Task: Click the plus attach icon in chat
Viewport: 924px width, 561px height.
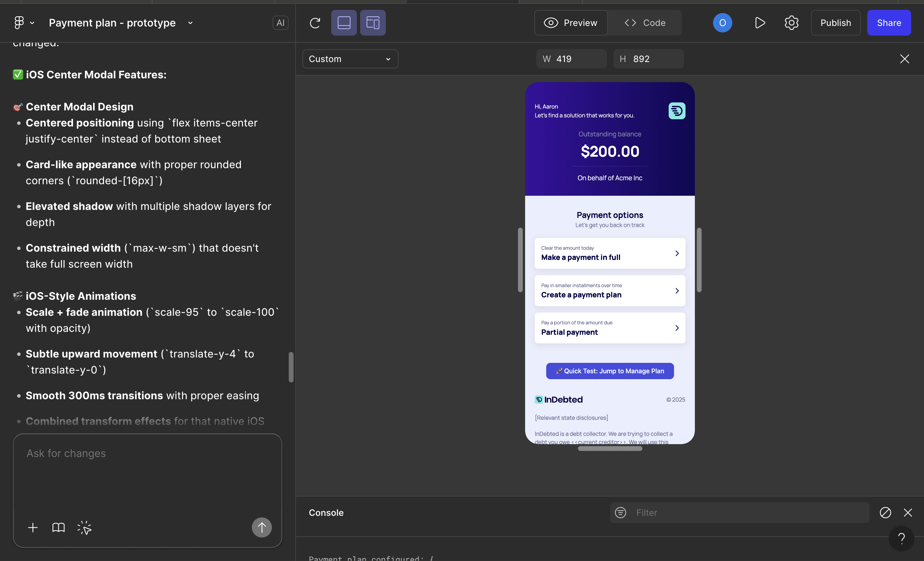Action: [x=33, y=528]
